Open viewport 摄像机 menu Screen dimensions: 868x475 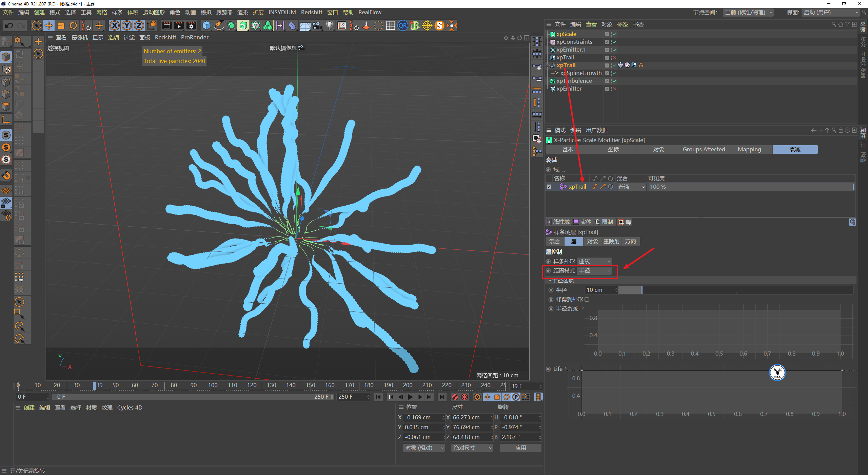click(79, 37)
